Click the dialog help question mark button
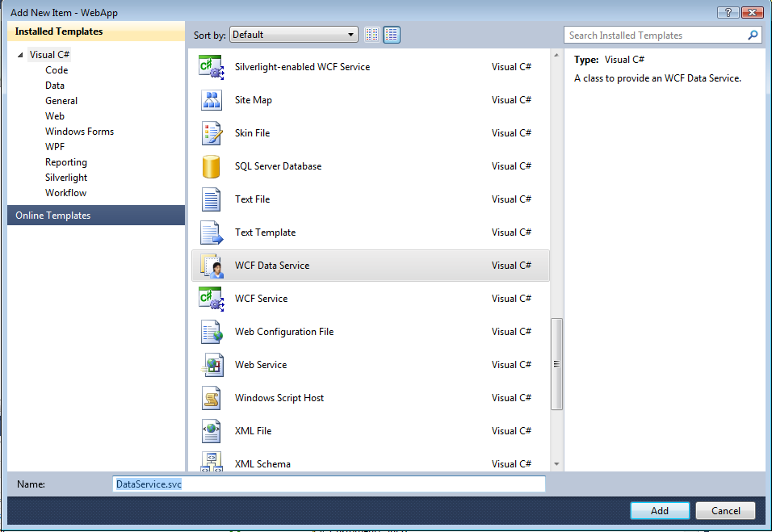This screenshot has width=772, height=532. pyautogui.click(x=728, y=12)
